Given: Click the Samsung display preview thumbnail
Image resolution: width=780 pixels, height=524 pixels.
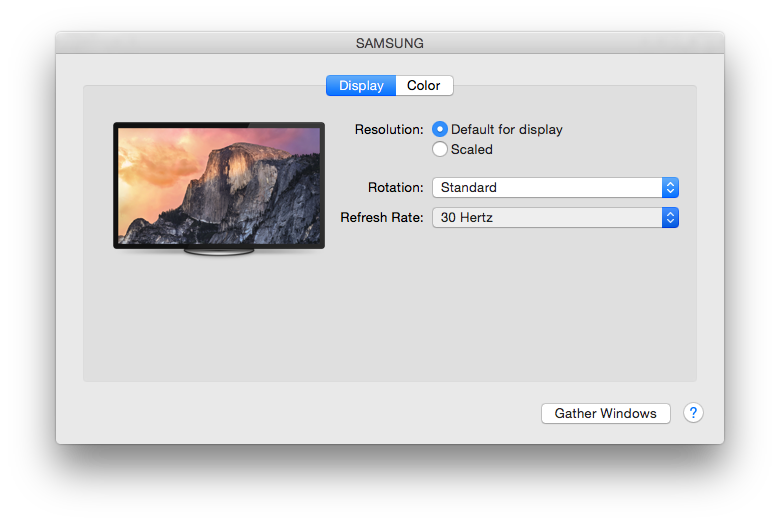Looking at the screenshot, I should click(x=219, y=189).
